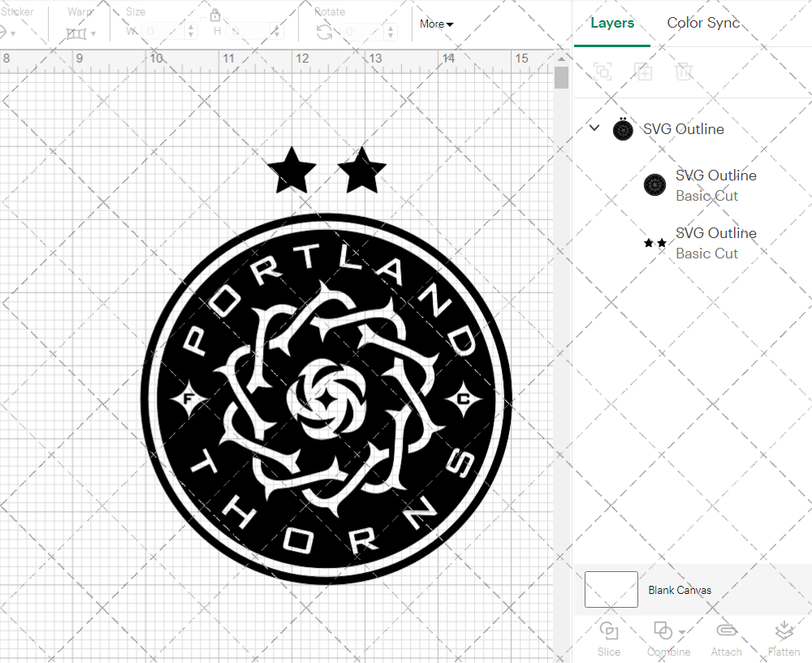Image resolution: width=812 pixels, height=663 pixels.
Task: Switch to the Color Sync tab
Action: click(703, 23)
